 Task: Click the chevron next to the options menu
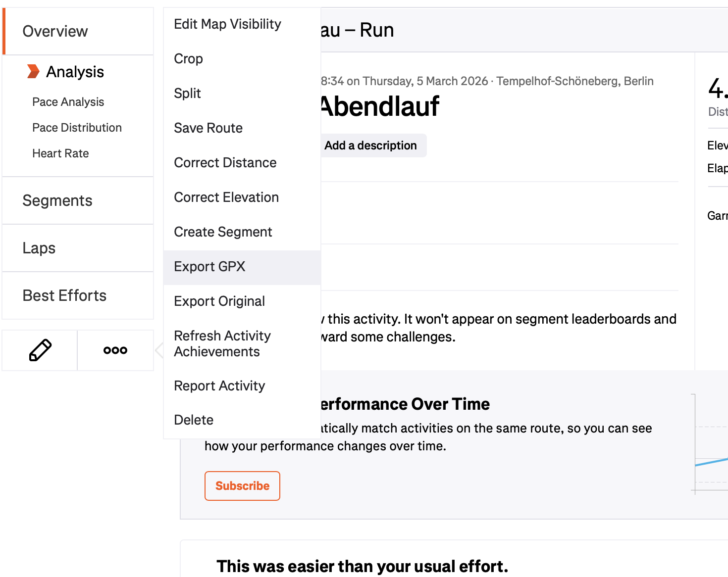click(x=159, y=350)
